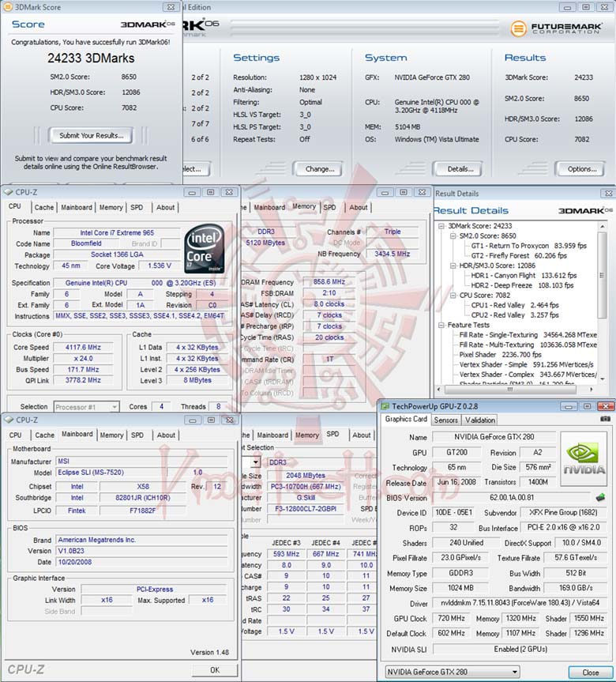This screenshot has width=616, height=682.
Task: Select the Memory tab in the CPU-Z Motherboard window
Action: coord(111,435)
